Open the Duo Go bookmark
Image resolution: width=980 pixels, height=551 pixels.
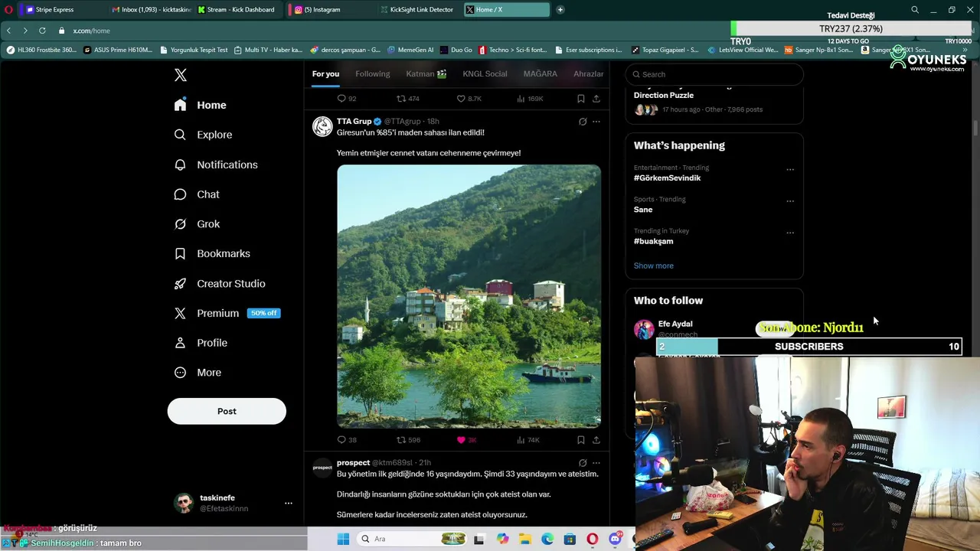tap(456, 50)
